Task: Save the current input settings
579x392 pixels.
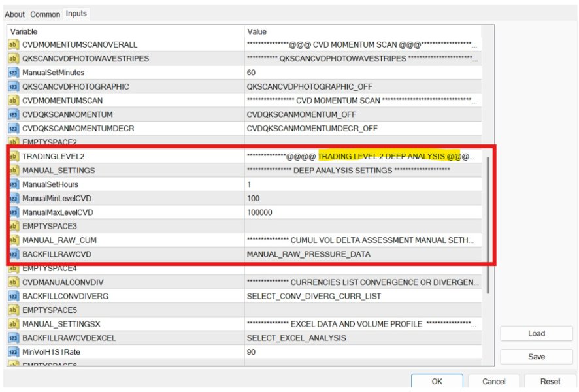Action: click(536, 357)
